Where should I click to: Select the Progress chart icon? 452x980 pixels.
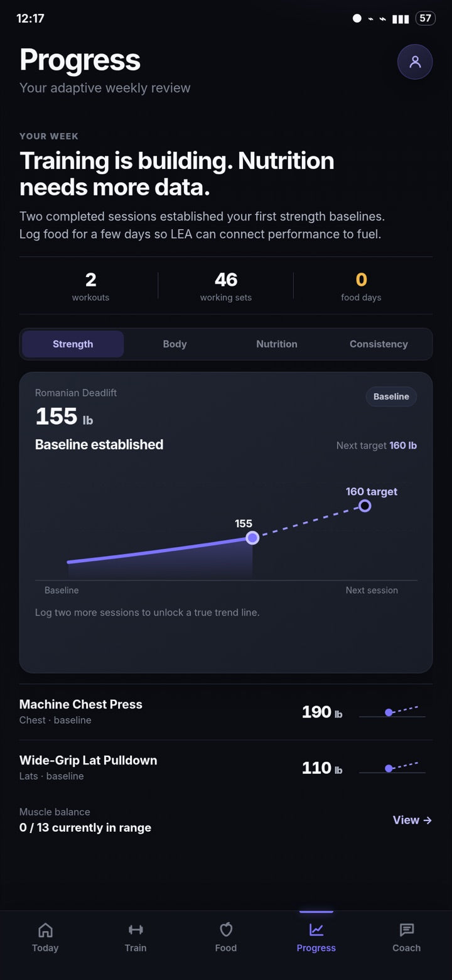coord(316,930)
